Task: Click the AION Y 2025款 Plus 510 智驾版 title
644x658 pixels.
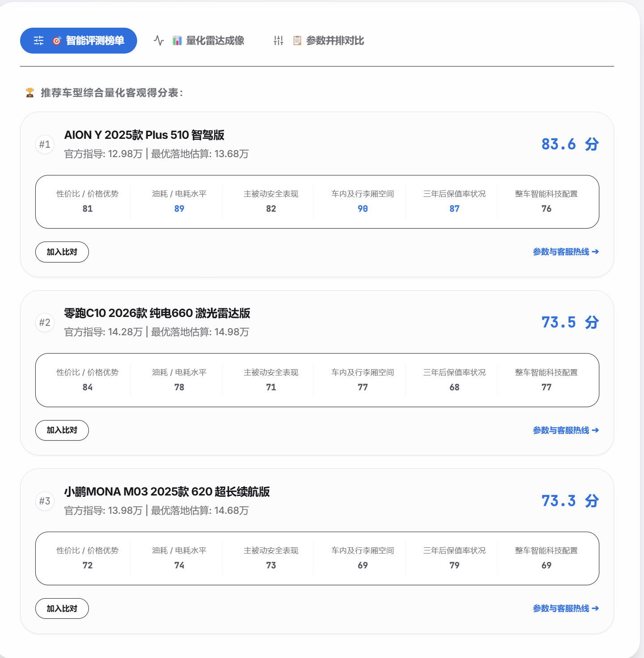Action: [144, 135]
